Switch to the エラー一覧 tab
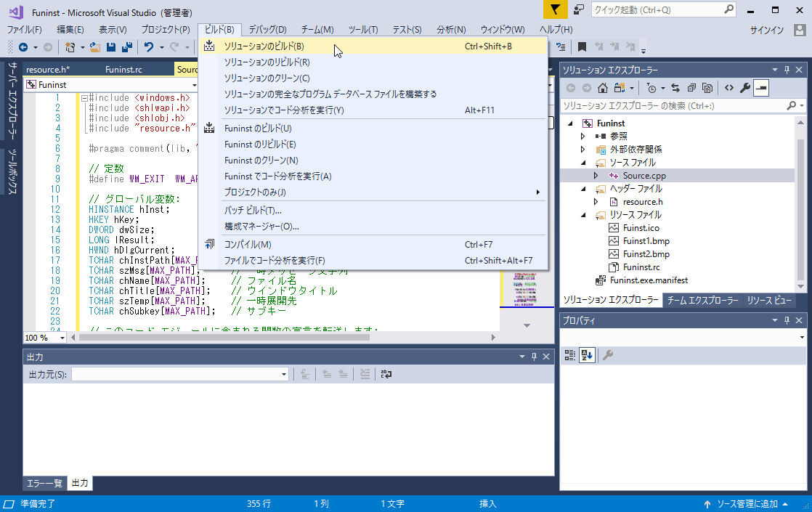This screenshot has height=512, width=812. (44, 483)
